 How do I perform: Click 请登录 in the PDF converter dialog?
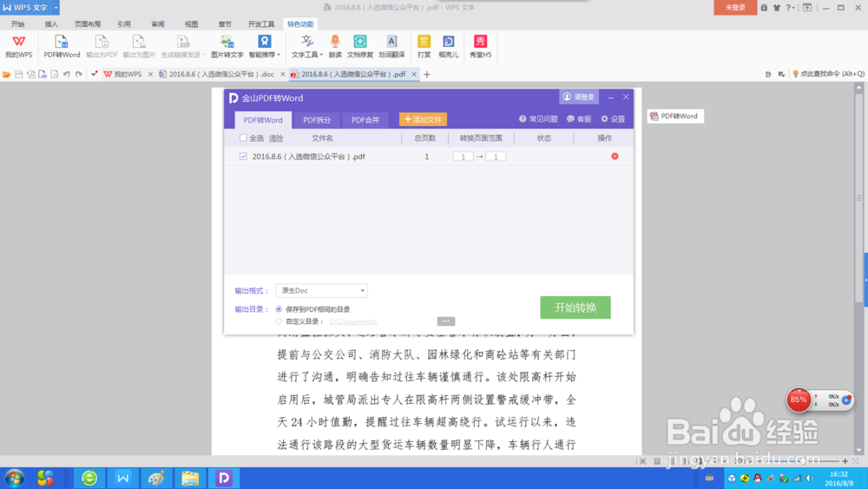[x=578, y=97]
